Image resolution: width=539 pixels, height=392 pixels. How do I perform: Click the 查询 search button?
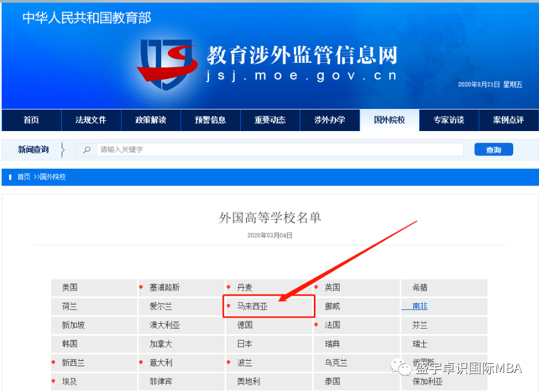click(x=493, y=150)
